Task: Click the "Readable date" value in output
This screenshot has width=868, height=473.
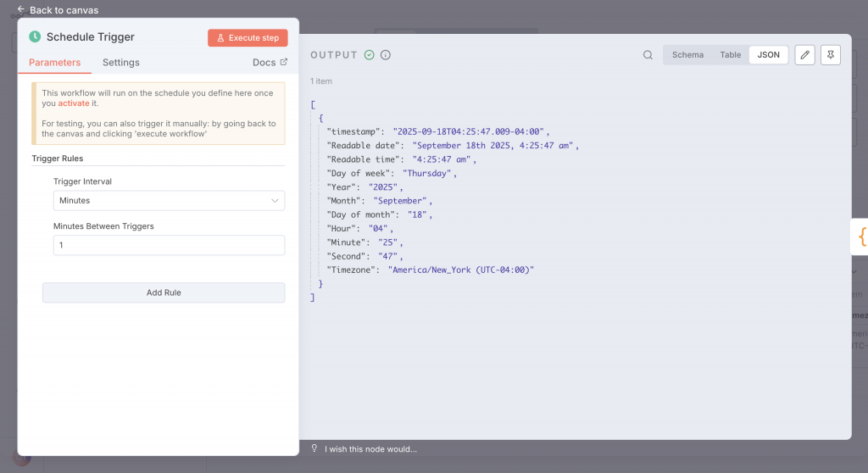Action: pyautogui.click(x=492, y=146)
